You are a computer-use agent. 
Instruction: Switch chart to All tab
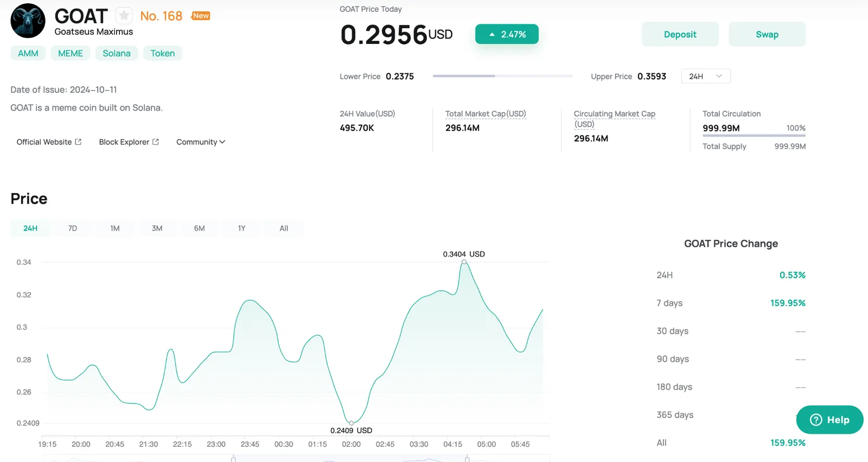284,228
